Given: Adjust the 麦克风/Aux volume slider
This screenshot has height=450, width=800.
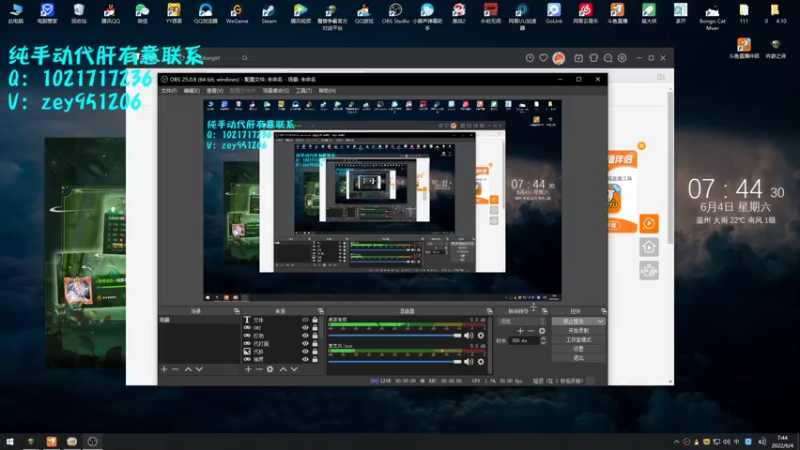Looking at the screenshot, I should tap(394, 361).
